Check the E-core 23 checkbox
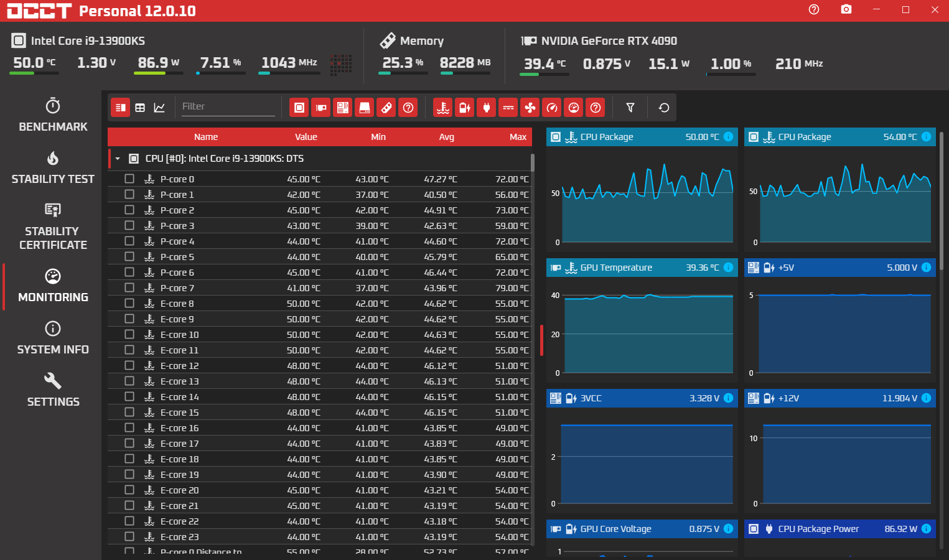This screenshot has height=560, width=949. coord(129,536)
